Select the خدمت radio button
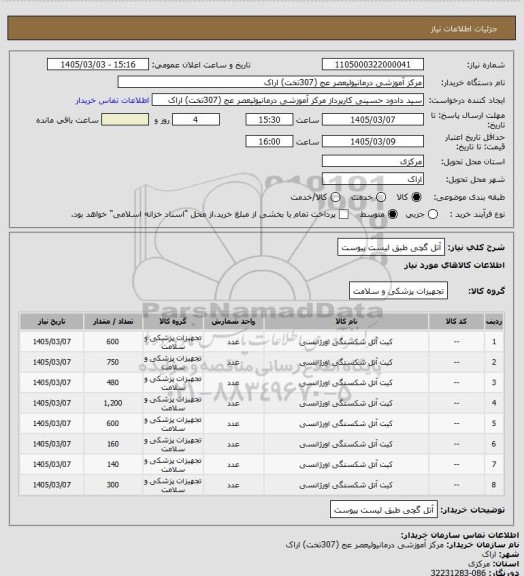Screen dimensions: 524x576 (381, 198)
